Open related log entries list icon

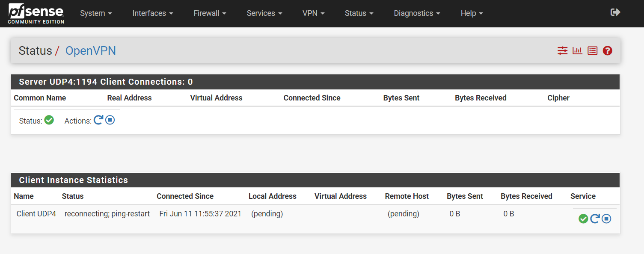tap(592, 51)
